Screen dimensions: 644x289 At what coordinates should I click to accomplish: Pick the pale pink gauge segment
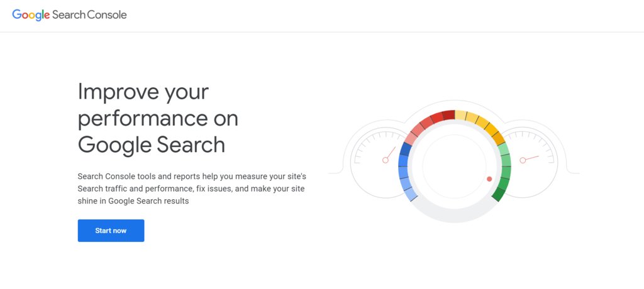tap(411, 138)
